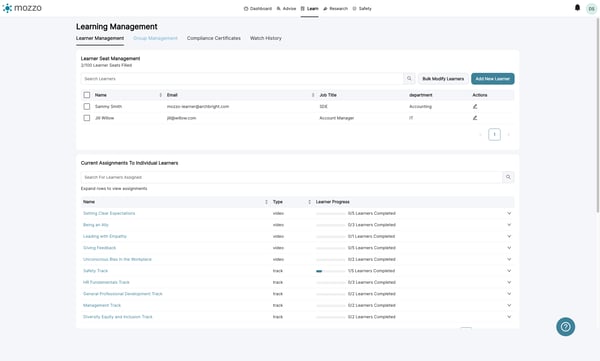Select page 1 in learner pagination

pos(494,134)
